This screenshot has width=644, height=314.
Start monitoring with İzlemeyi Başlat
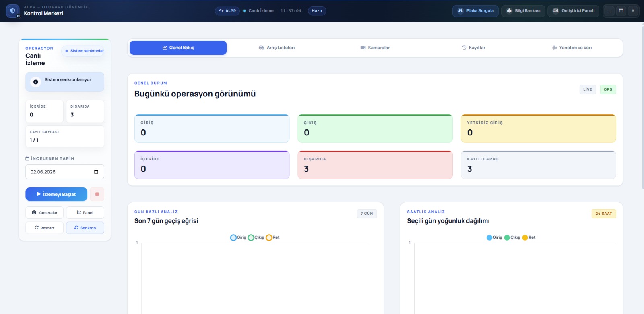[56, 194]
